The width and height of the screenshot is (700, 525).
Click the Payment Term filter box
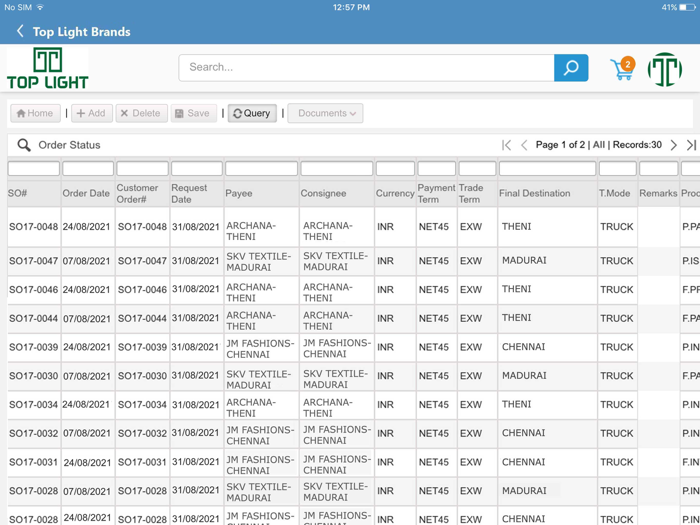tap(437, 168)
